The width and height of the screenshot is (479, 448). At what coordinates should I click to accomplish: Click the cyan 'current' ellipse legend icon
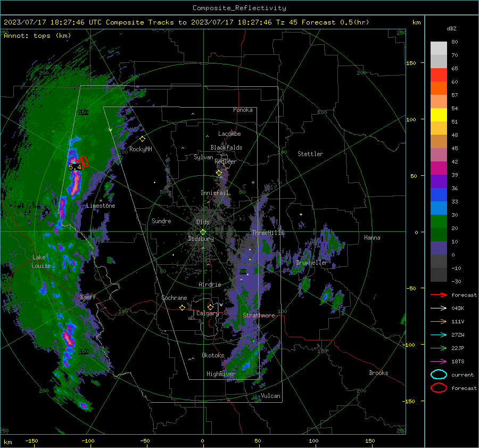(439, 374)
